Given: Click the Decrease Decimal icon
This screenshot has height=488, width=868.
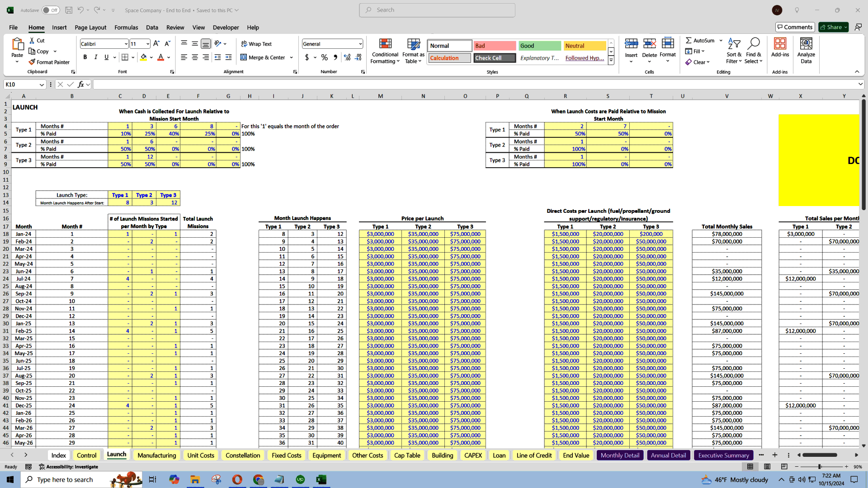Looking at the screenshot, I should point(358,57).
